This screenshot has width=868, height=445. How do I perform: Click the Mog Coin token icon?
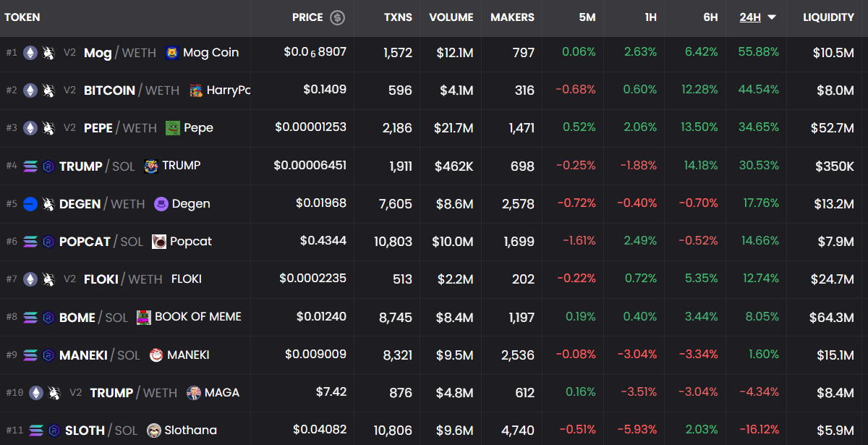coord(171,53)
